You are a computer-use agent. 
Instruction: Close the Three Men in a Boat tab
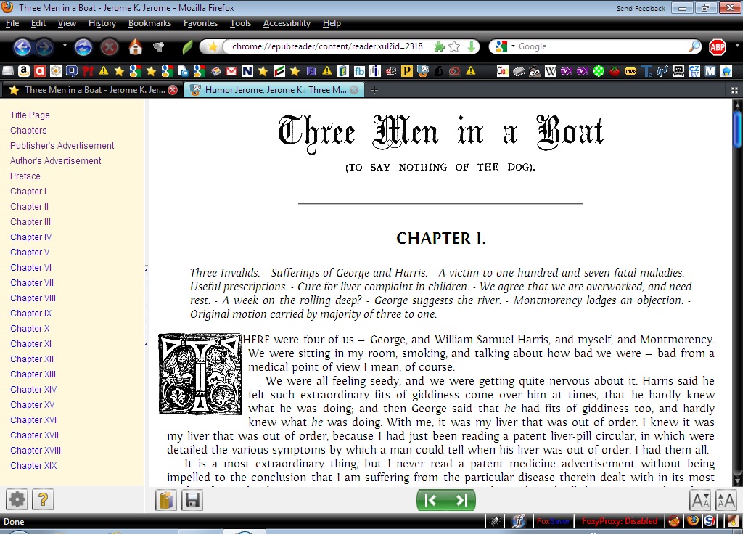coord(173,90)
